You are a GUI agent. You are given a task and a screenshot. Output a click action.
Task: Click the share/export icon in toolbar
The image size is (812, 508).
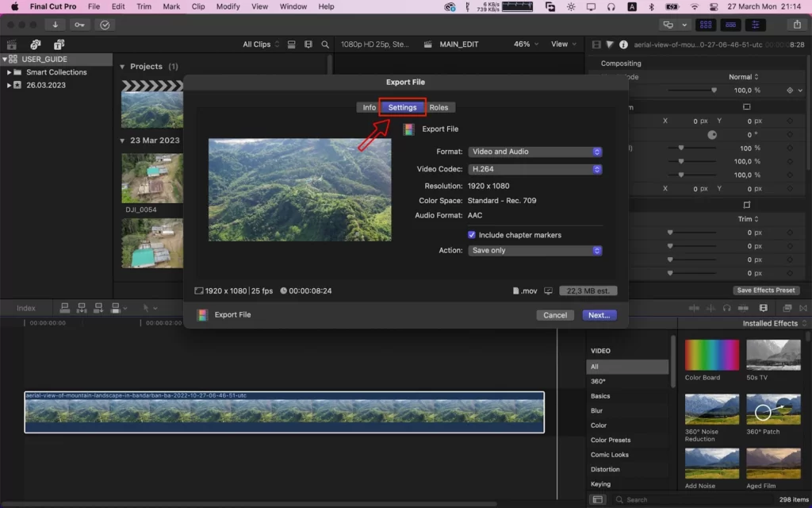[x=796, y=25]
